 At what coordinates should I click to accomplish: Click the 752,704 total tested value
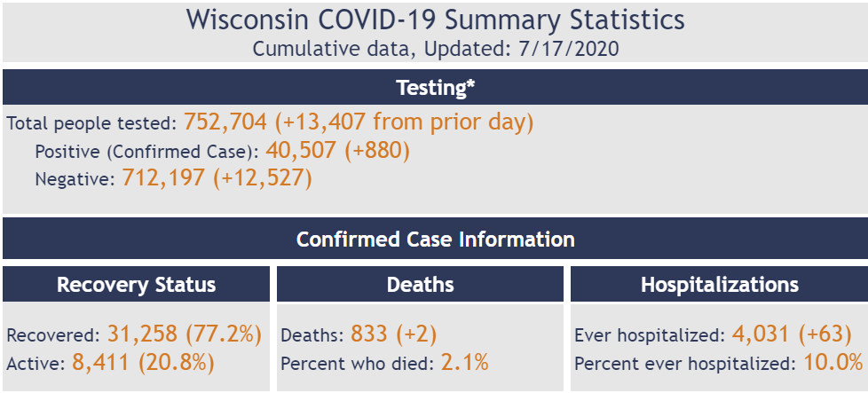225,122
